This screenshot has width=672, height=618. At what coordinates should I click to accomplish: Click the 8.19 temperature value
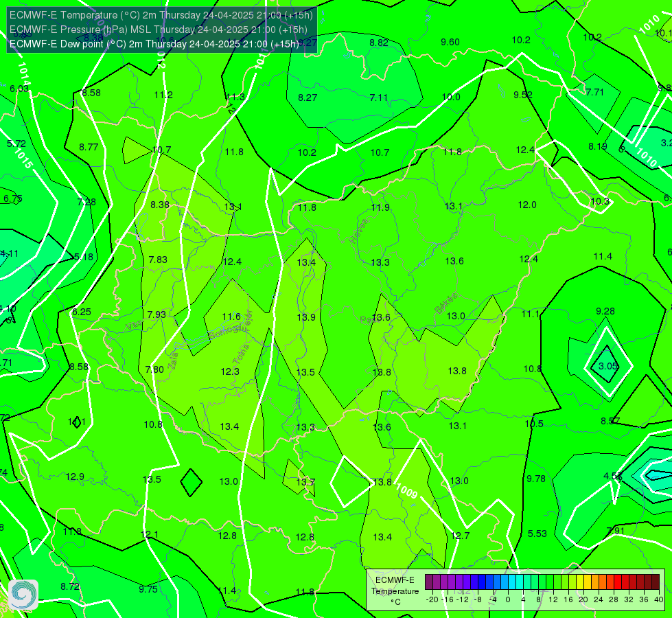(x=597, y=146)
